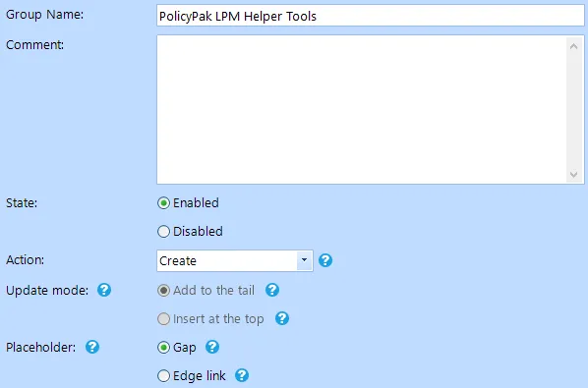Choose the Add to the tail radio option
This screenshot has height=388, width=588.
pos(163,290)
